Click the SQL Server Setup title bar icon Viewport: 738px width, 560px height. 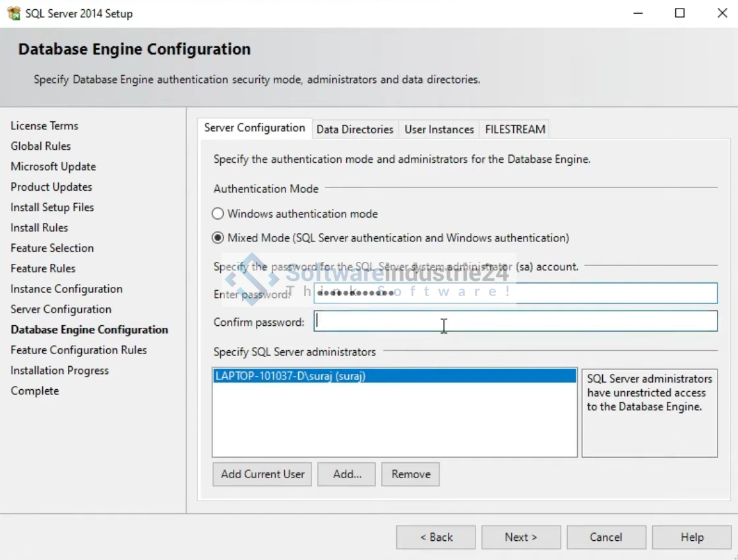tap(13, 13)
